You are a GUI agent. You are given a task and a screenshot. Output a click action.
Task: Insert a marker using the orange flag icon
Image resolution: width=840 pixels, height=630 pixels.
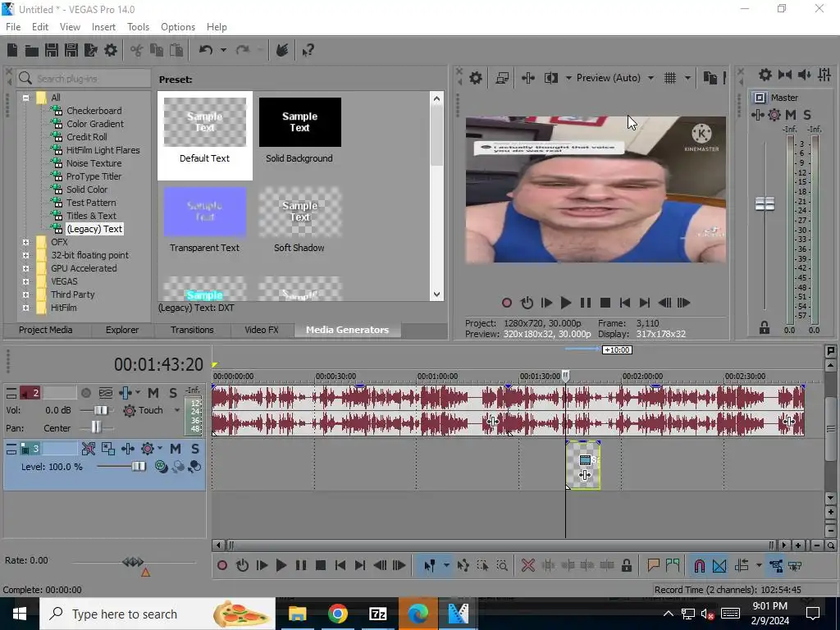click(x=653, y=565)
